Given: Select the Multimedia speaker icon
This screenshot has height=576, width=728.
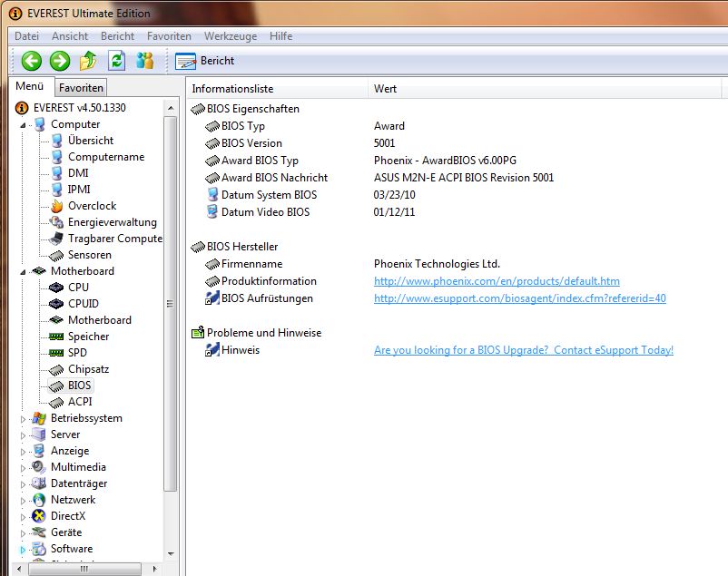Looking at the screenshot, I should coord(39,467).
